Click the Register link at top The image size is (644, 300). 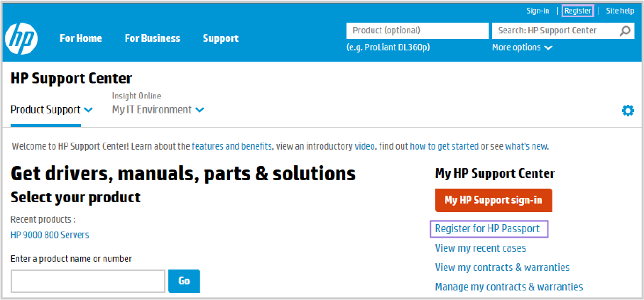coord(577,11)
